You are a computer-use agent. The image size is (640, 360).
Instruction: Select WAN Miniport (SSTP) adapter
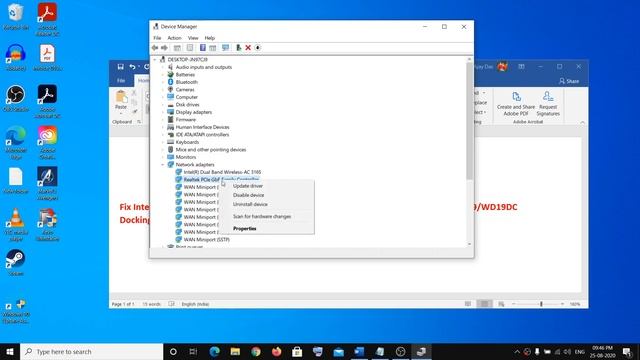(x=207, y=240)
